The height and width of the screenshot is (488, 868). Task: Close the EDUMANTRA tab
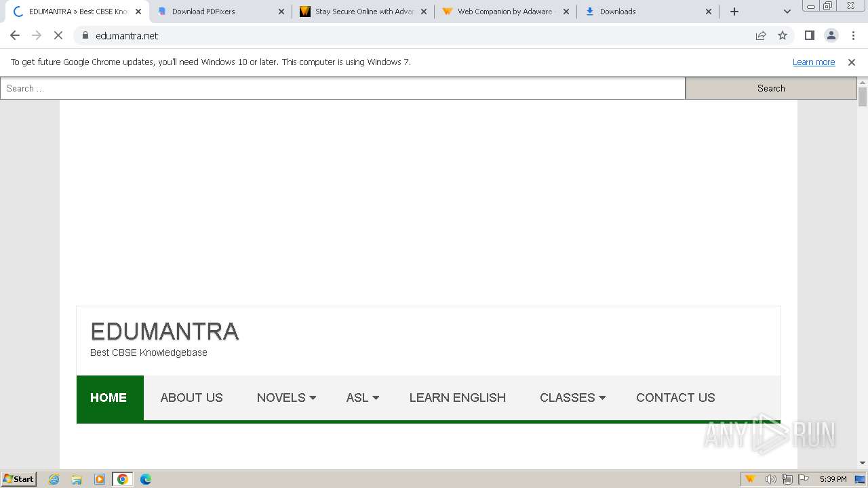coord(138,12)
